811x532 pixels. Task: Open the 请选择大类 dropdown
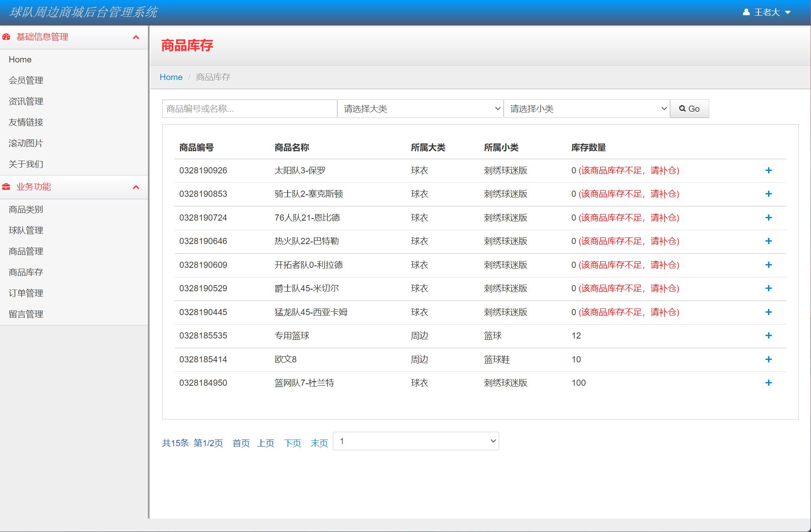pyautogui.click(x=420, y=109)
